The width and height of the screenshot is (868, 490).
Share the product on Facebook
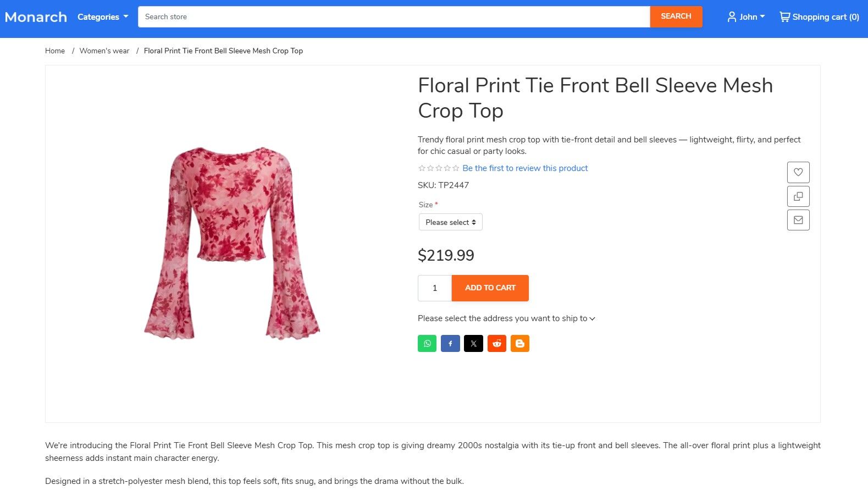pyautogui.click(x=450, y=343)
